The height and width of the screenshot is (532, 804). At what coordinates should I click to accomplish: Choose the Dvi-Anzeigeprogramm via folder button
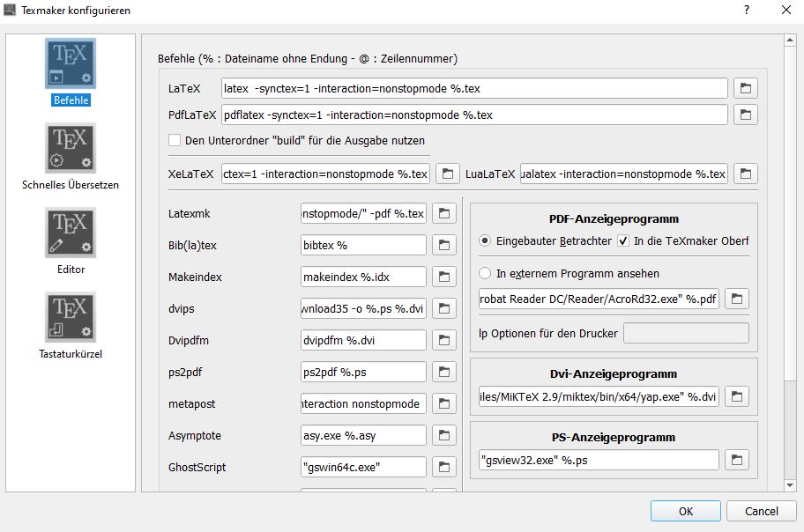point(736,395)
